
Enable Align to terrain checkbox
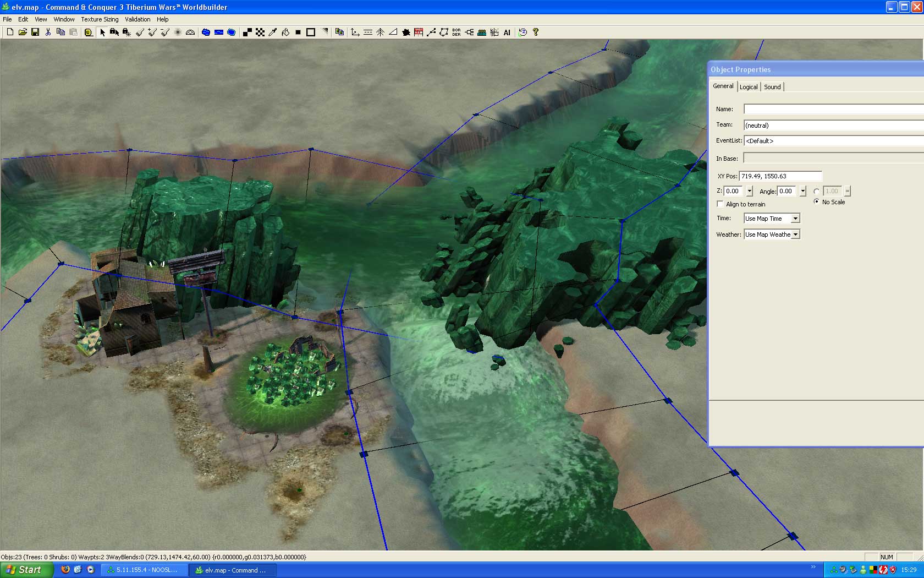pos(720,204)
